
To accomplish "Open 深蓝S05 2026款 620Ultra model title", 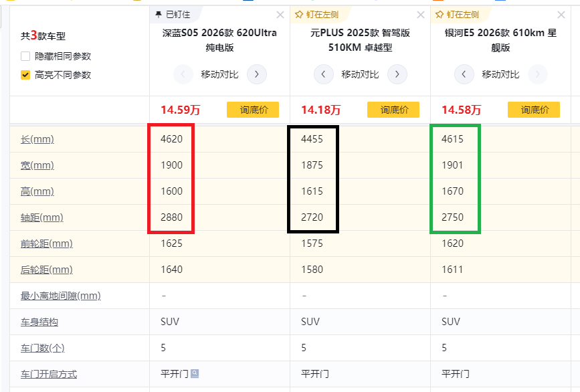I will pyautogui.click(x=219, y=40).
